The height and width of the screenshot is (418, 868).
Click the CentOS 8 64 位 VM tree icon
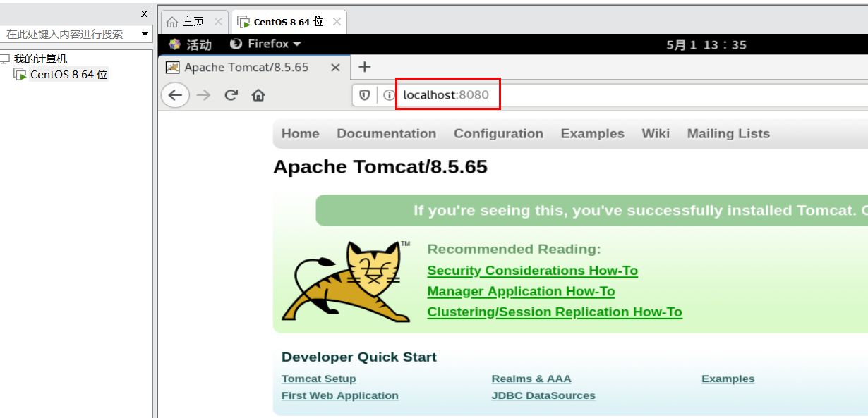click(20, 74)
